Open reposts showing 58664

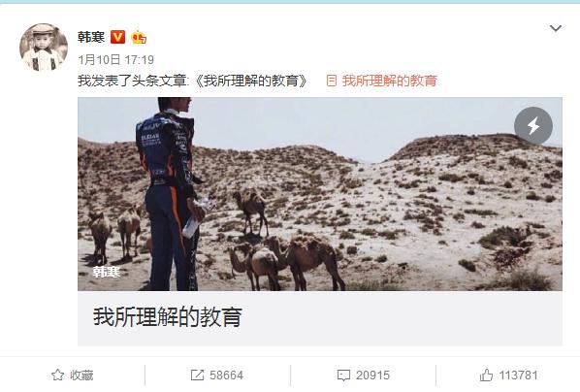226,376
